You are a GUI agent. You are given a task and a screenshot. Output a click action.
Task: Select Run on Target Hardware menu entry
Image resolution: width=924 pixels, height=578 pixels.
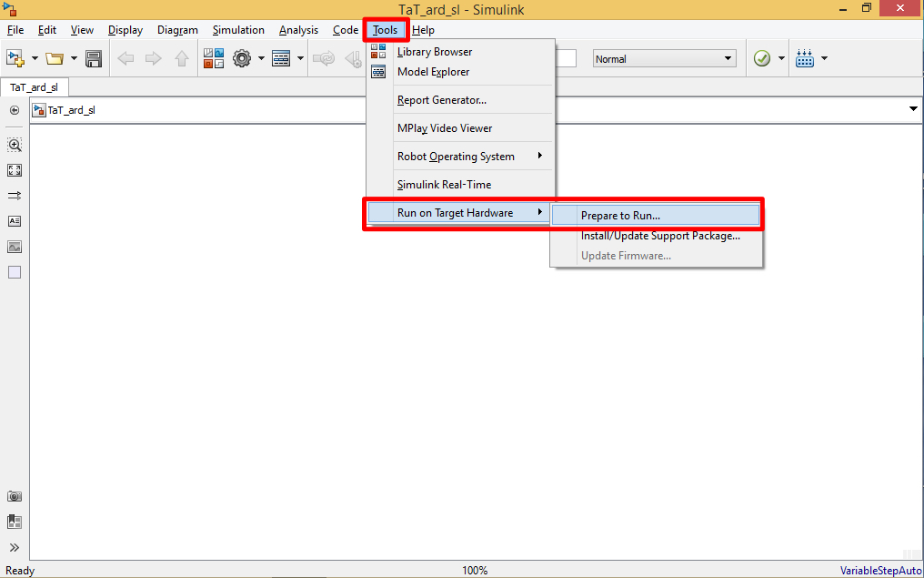pyautogui.click(x=459, y=213)
